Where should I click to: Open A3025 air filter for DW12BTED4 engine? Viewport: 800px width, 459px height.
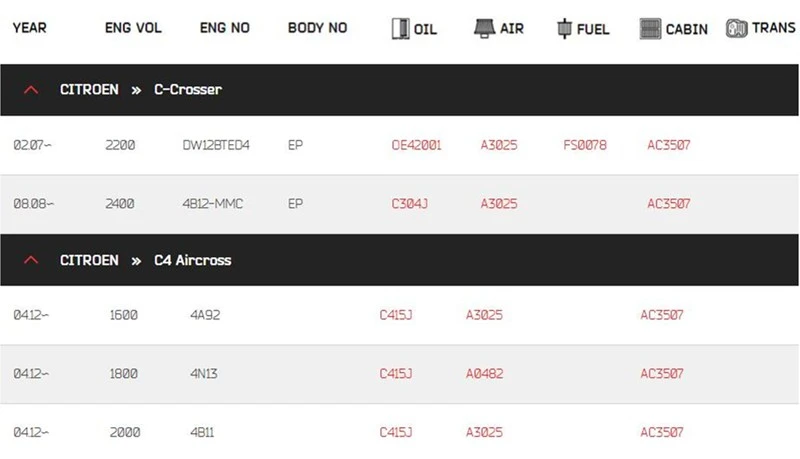(499, 145)
